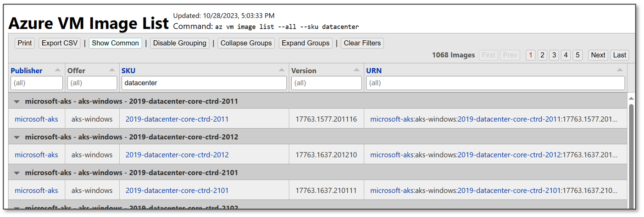The image size is (644, 217).
Task: Click the Azure VM Image List title
Action: (x=89, y=23)
